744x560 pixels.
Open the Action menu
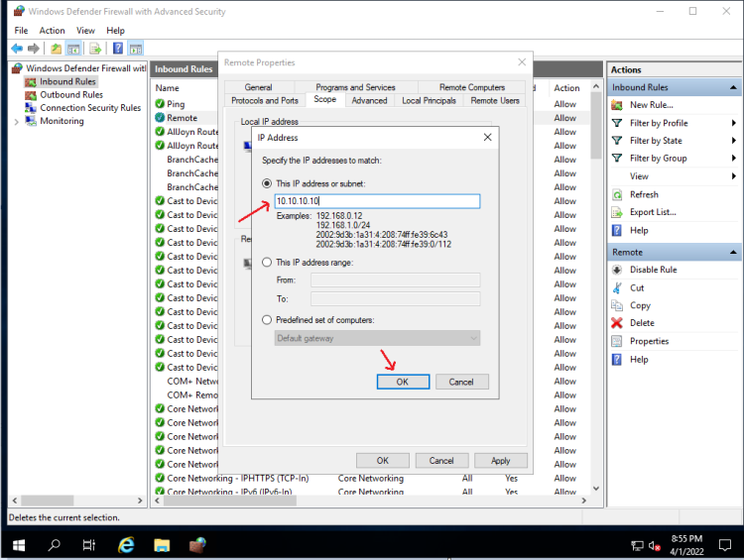[x=52, y=31]
